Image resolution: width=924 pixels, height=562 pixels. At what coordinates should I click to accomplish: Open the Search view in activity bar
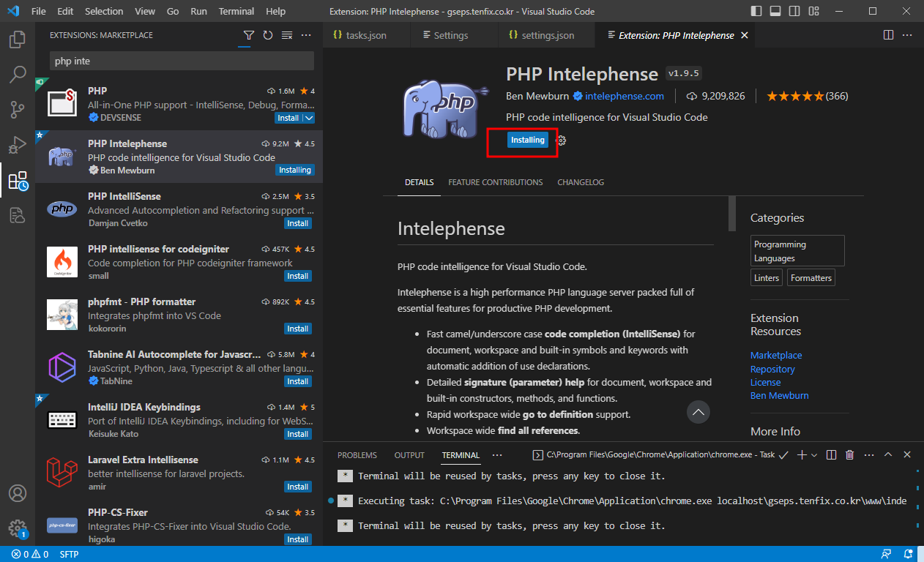tap(18, 75)
